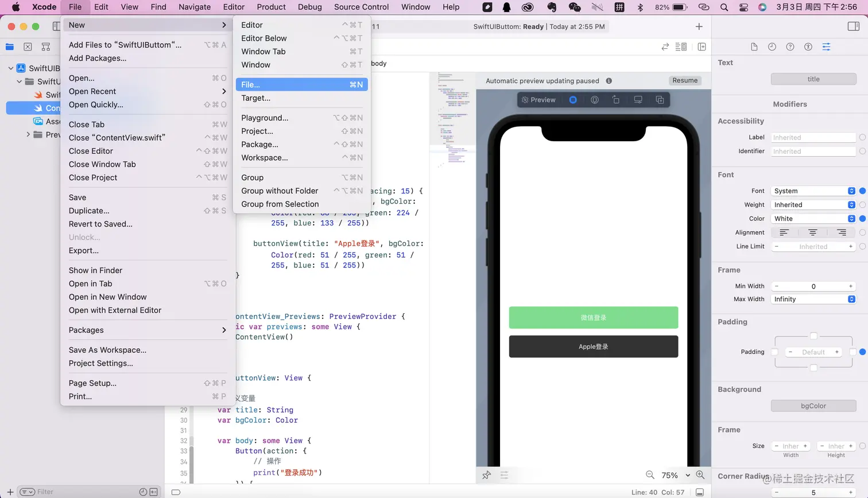Screen dimensions: 868x498
Task: Duplicate the preview canvas
Action: [660, 99]
